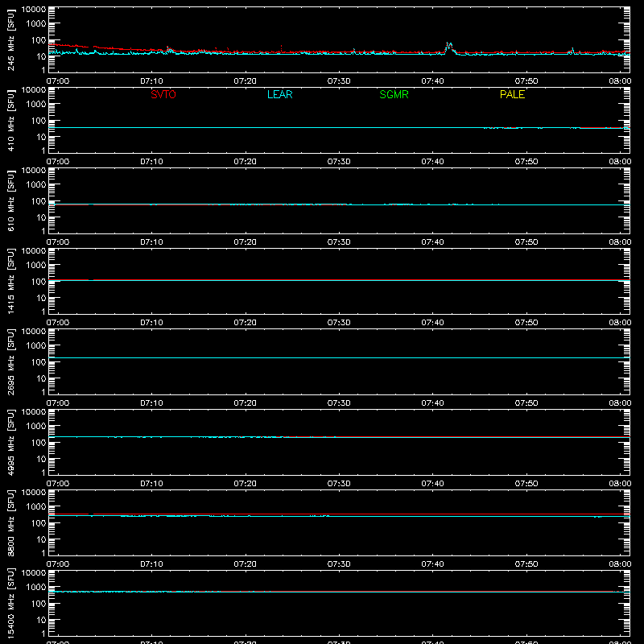
Task: Click the 07:20 time label below 410 MHz plot
Action: [x=246, y=162]
